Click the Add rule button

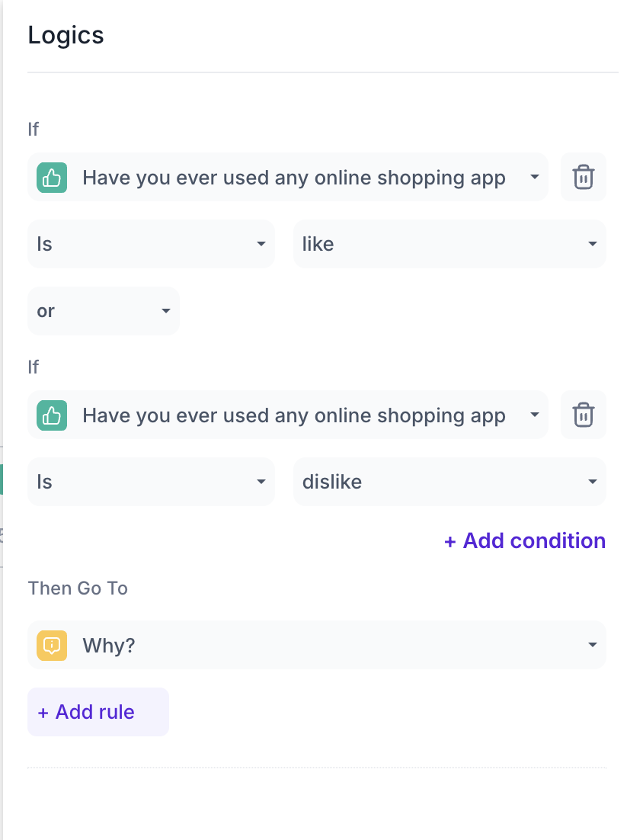[98, 712]
